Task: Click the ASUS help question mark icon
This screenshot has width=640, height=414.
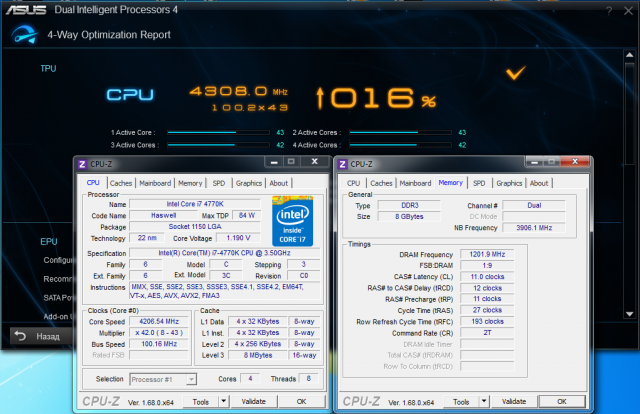Action: coord(609,11)
